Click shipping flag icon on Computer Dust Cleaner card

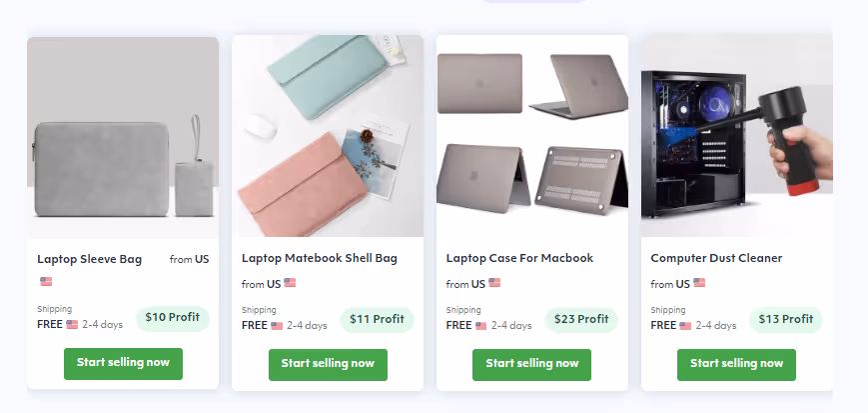click(685, 326)
